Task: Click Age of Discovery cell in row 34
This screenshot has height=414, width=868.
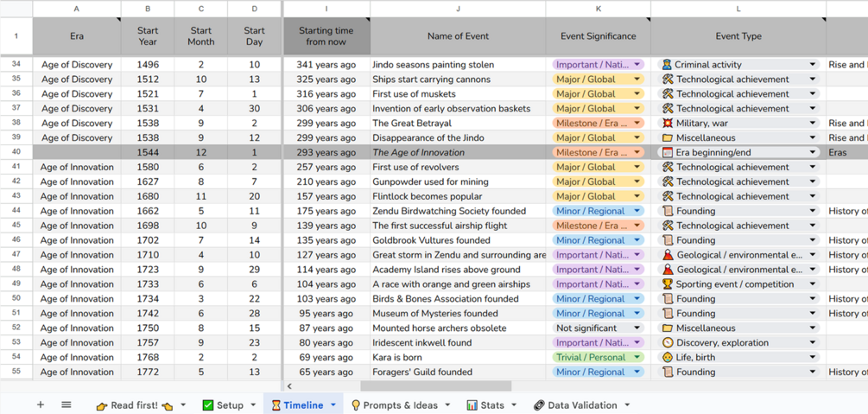Action: click(x=77, y=64)
